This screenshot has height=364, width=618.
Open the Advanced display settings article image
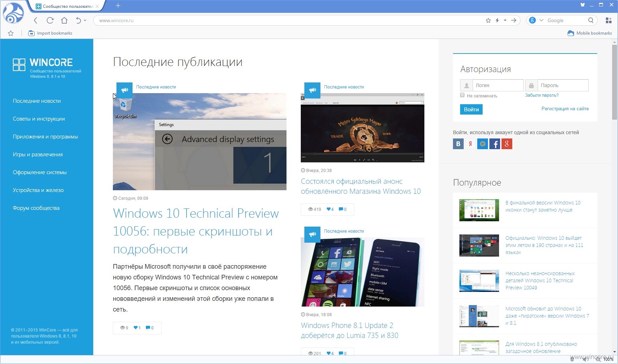click(200, 142)
